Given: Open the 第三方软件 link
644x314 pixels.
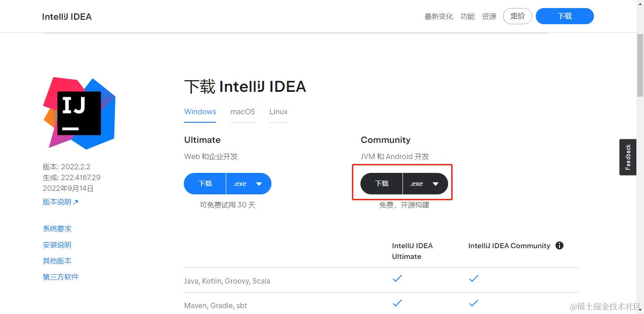Looking at the screenshot, I should pos(60,277).
